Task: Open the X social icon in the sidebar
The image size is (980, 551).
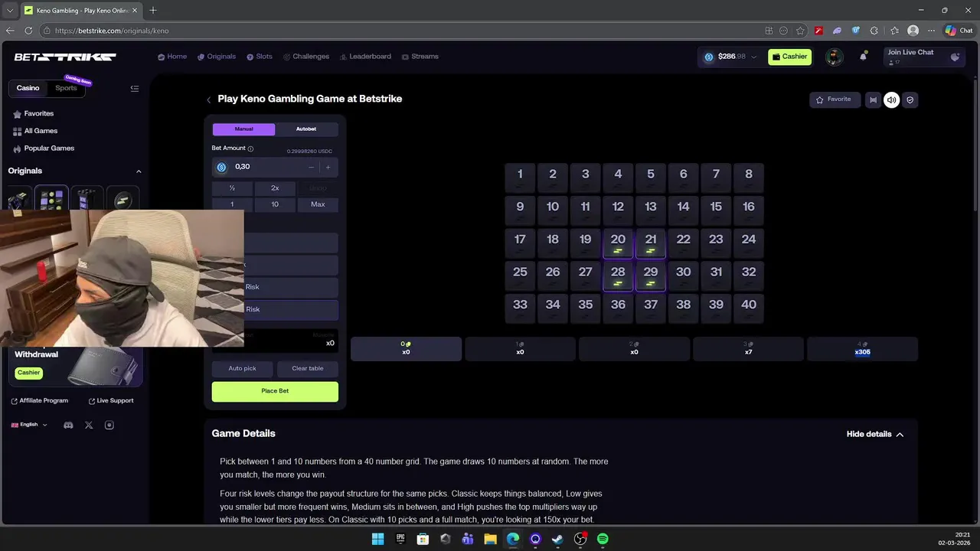Action: [x=89, y=425]
